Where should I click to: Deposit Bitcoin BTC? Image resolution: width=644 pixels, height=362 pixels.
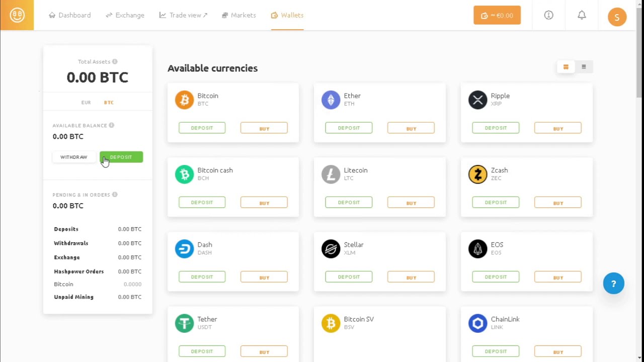click(202, 128)
